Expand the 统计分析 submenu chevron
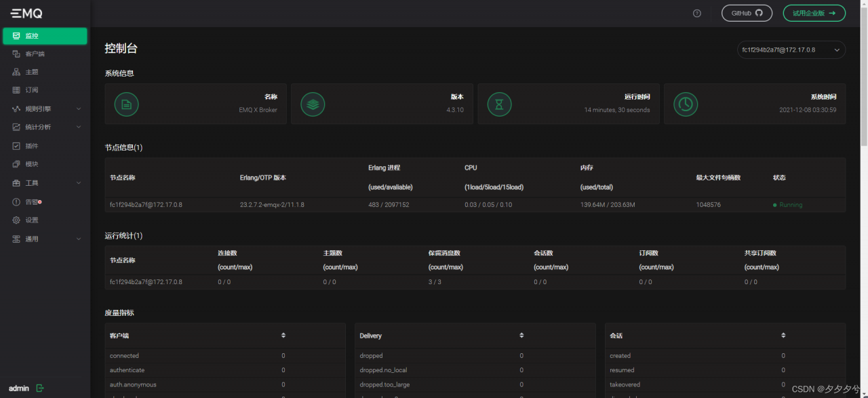The width and height of the screenshot is (868, 398). 79,127
